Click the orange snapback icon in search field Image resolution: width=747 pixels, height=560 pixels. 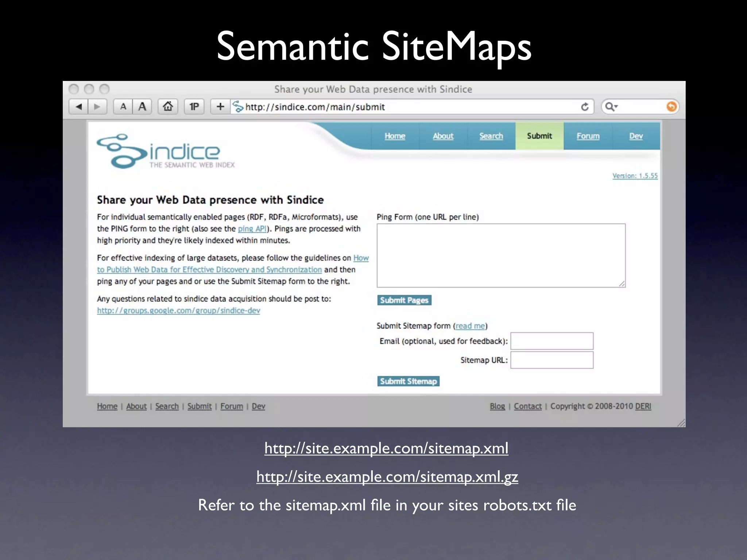tap(671, 107)
